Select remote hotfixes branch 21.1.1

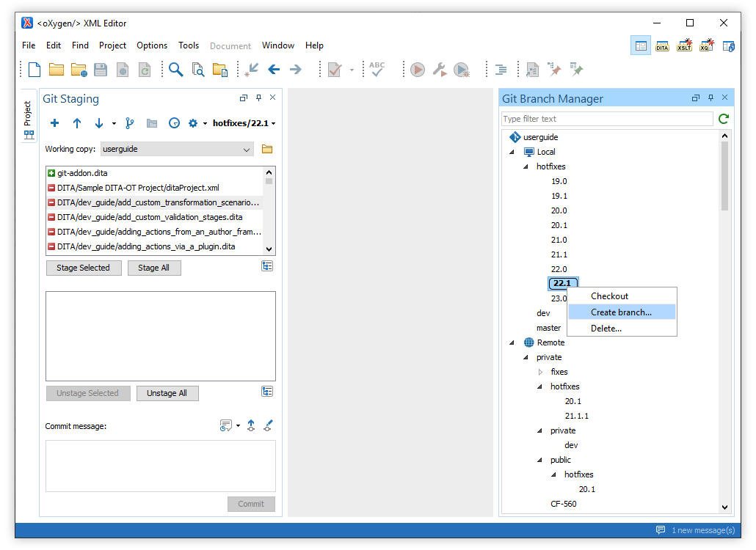coord(577,416)
